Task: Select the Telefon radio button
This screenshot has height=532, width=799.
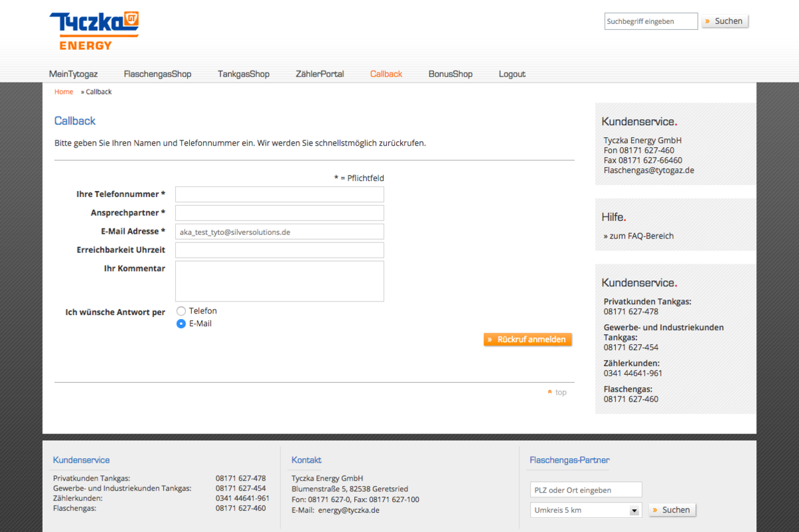Action: point(181,311)
